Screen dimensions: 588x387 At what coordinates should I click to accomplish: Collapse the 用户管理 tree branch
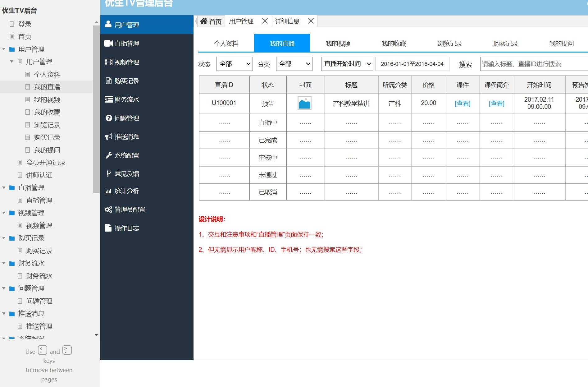tap(4, 49)
